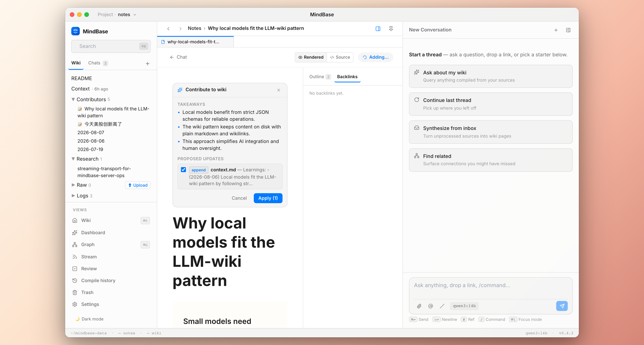Start a new conversation with plus icon

556,30
